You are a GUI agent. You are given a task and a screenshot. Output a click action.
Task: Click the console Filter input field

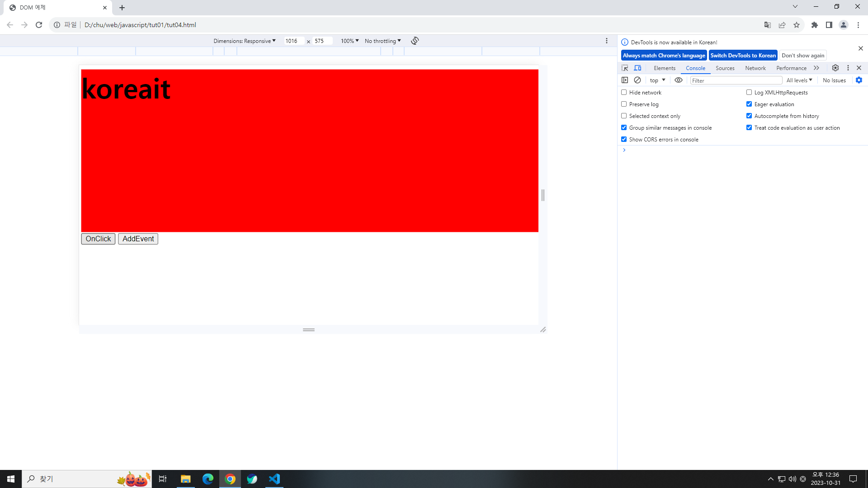point(736,80)
